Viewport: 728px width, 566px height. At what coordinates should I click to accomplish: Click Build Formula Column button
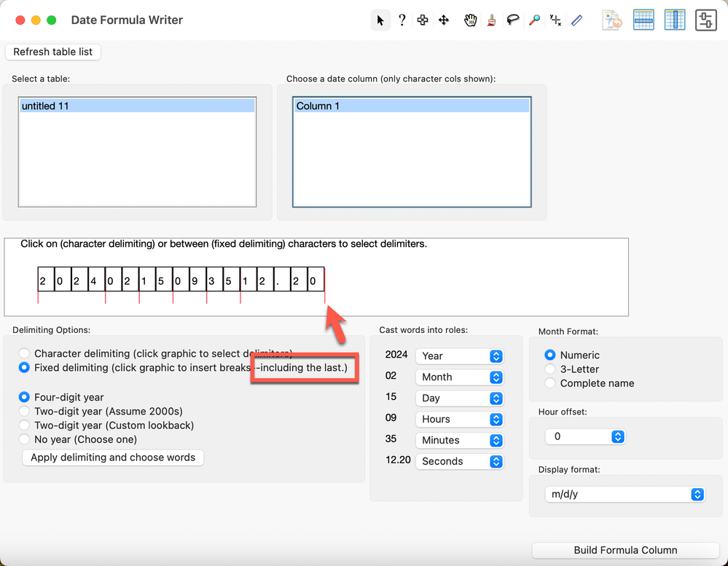[625, 550]
